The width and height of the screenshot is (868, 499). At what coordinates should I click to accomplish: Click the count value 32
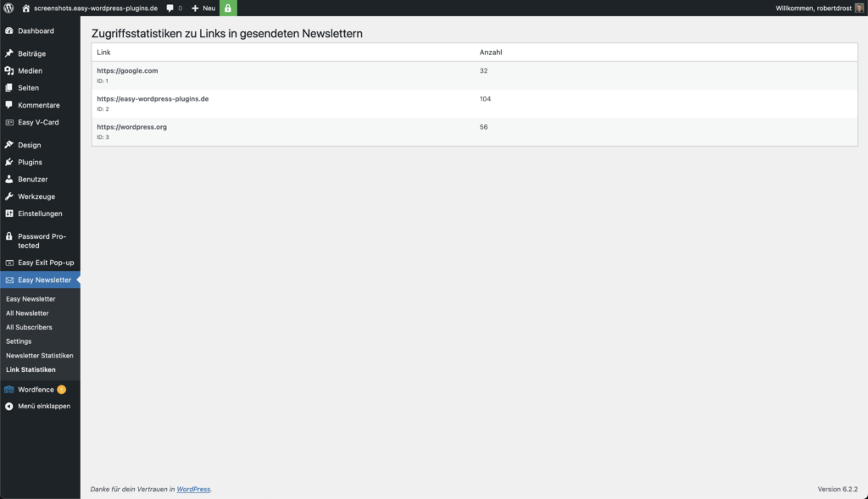point(483,71)
